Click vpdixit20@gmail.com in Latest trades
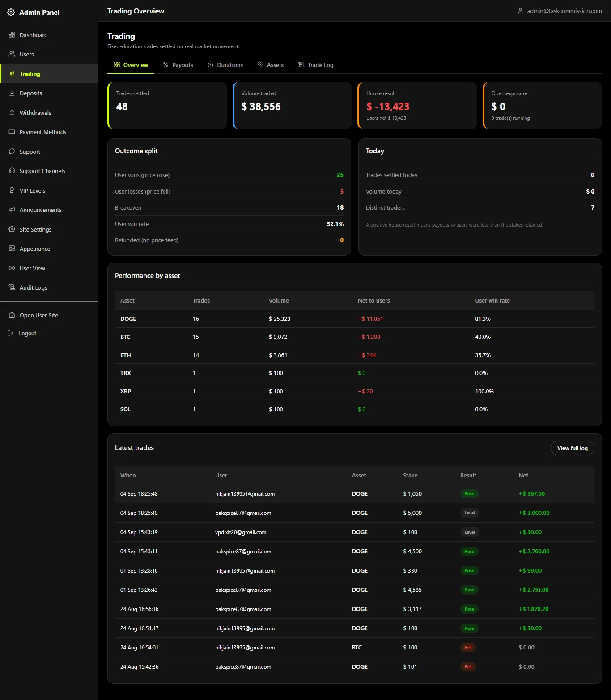Viewport: 611px width, 700px height. [x=241, y=532]
